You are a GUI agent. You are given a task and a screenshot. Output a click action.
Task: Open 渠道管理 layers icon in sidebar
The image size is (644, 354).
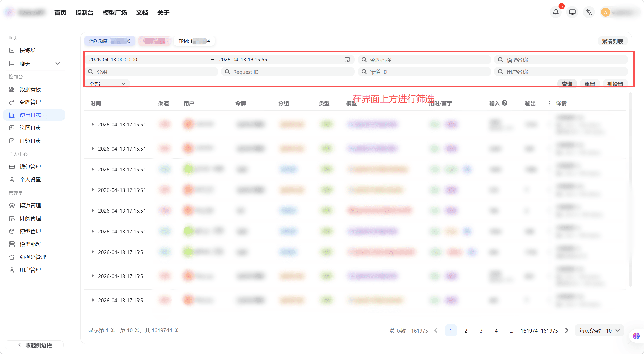(x=12, y=206)
